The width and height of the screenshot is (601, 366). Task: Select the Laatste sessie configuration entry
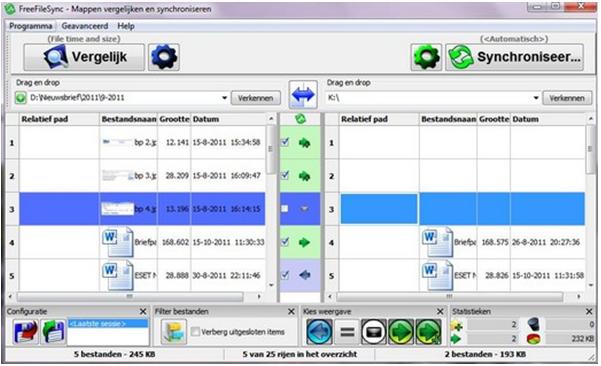[x=108, y=324]
